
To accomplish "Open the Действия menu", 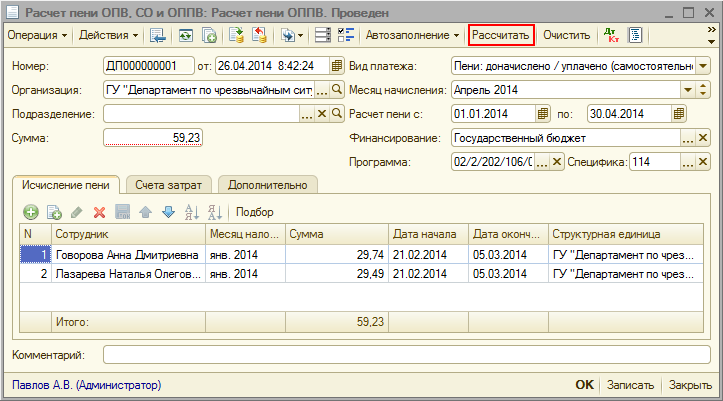I will 107,35.
